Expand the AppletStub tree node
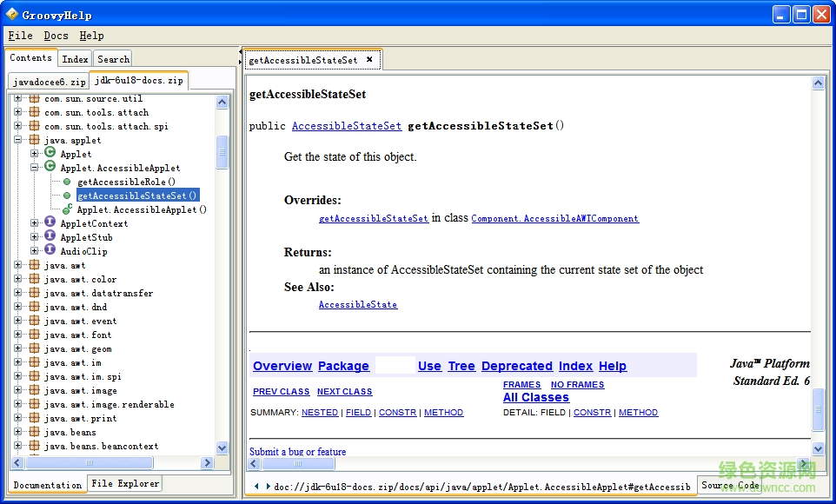 (35, 237)
